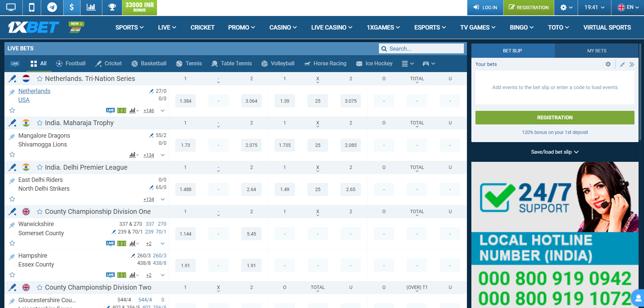Favorite the Netherlands Tri-Nation Series league star
The height and width of the screenshot is (308, 644).
(40, 79)
